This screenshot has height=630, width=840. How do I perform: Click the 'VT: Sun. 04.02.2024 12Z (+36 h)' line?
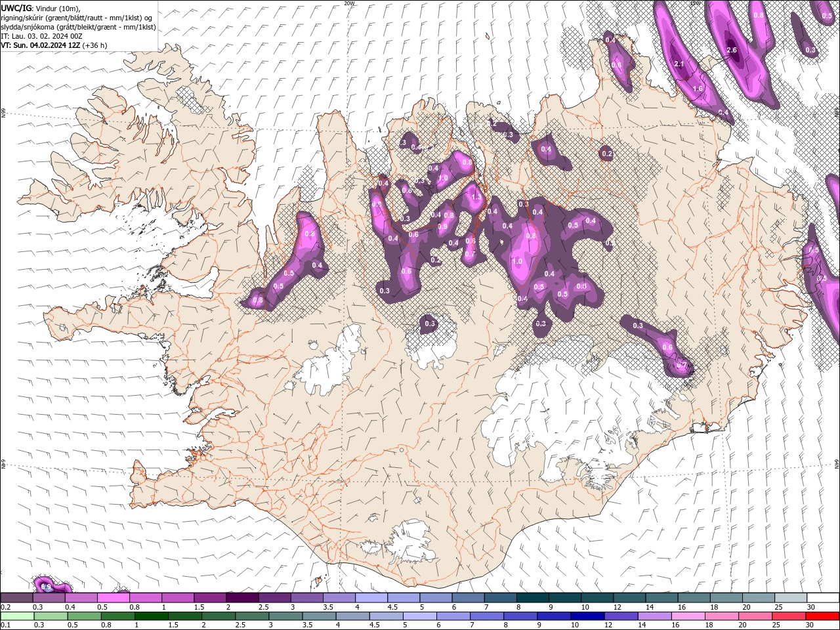54,45
